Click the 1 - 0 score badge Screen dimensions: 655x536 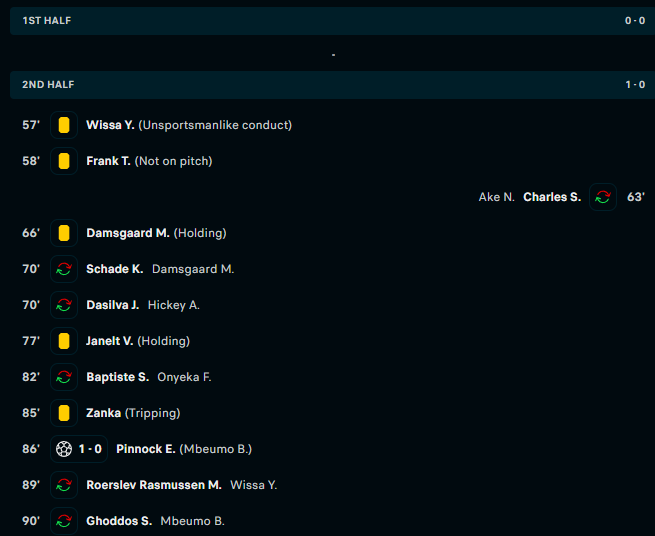93,449
